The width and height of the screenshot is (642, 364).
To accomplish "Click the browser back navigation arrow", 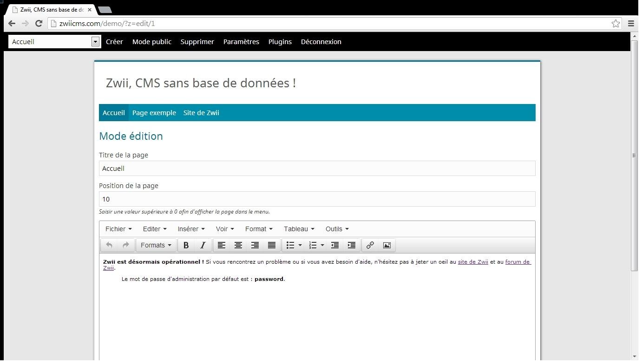I will tap(11, 23).
